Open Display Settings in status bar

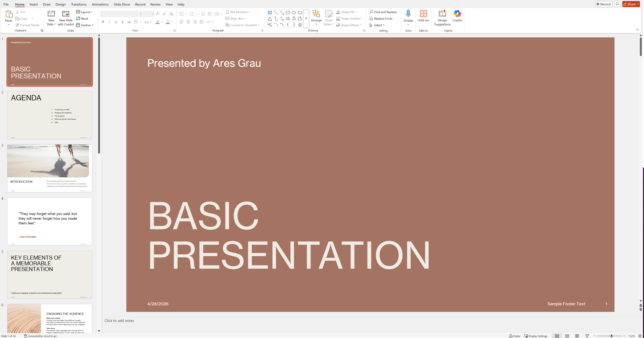click(536, 336)
